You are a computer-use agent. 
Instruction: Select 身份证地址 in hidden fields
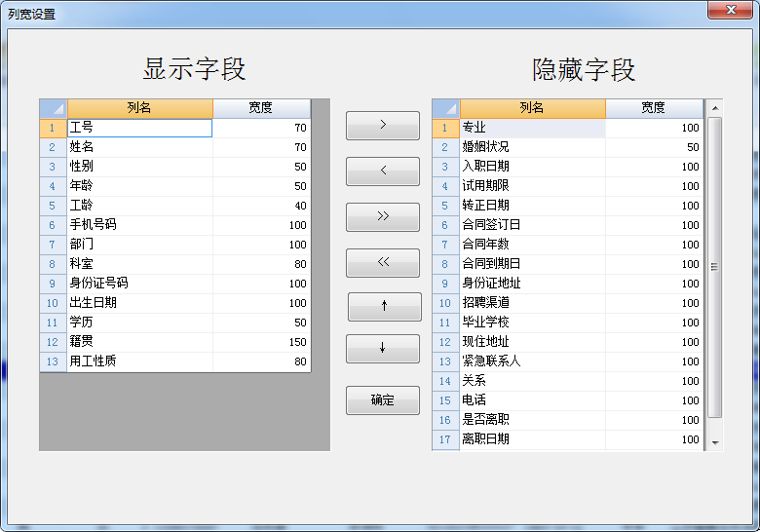click(x=532, y=284)
